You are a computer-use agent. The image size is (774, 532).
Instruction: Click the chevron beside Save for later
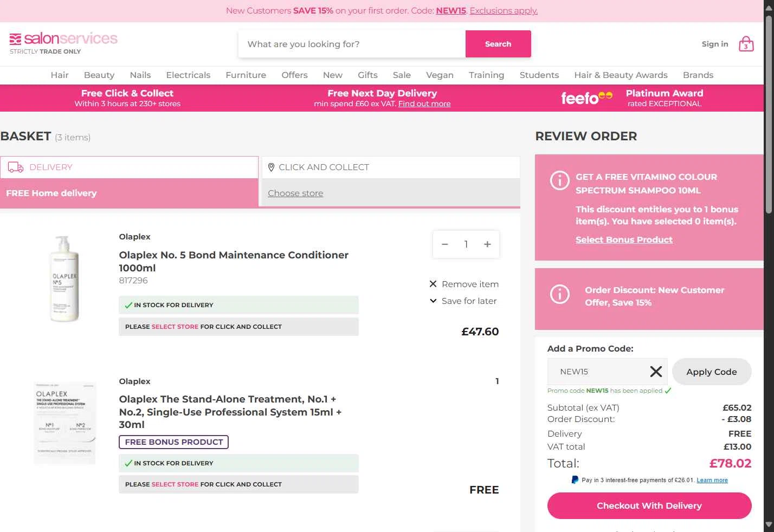click(x=433, y=301)
